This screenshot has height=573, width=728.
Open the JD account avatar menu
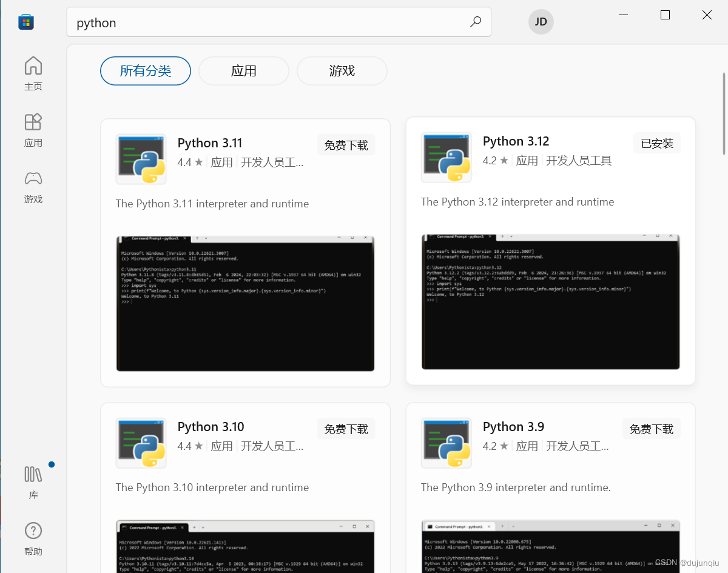click(541, 22)
